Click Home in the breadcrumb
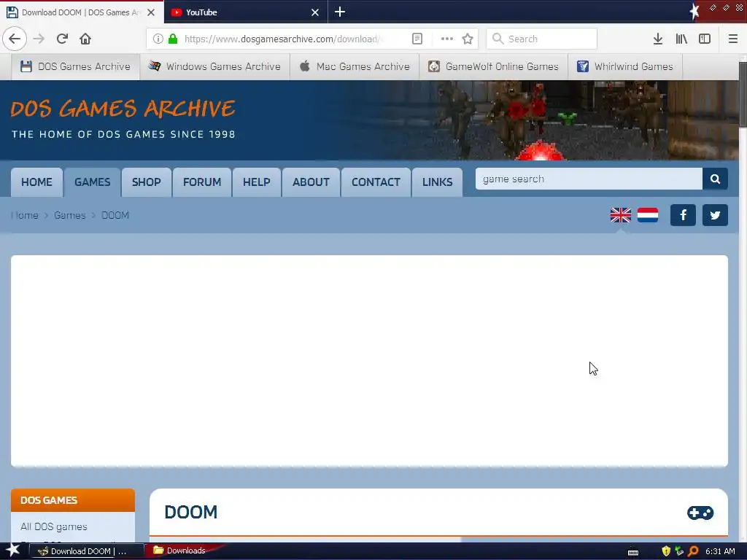 24,215
